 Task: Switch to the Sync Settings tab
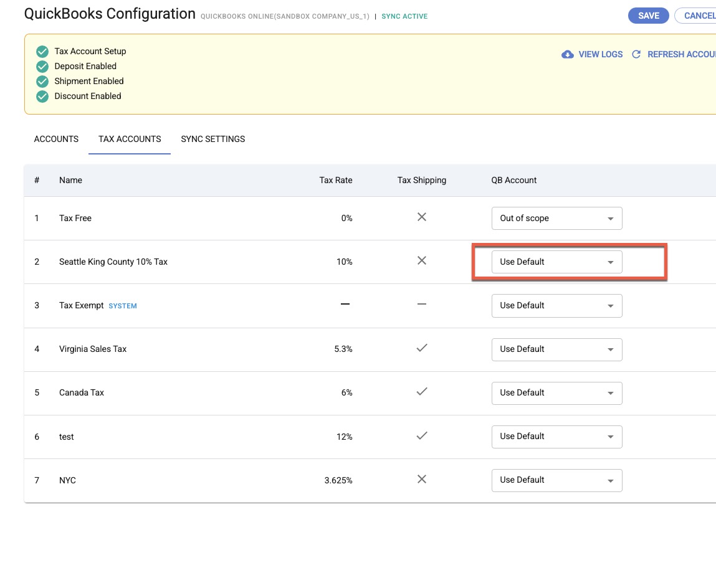coord(213,139)
